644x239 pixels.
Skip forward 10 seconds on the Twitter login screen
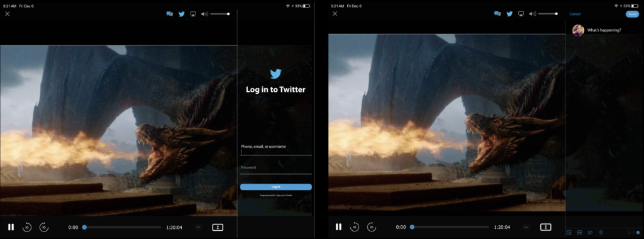point(44,227)
